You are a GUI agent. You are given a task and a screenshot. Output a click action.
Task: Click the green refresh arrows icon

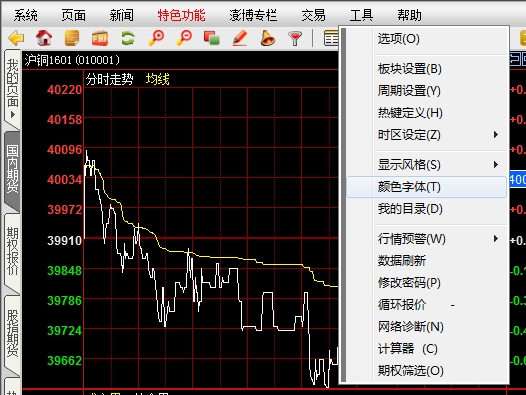pos(128,38)
